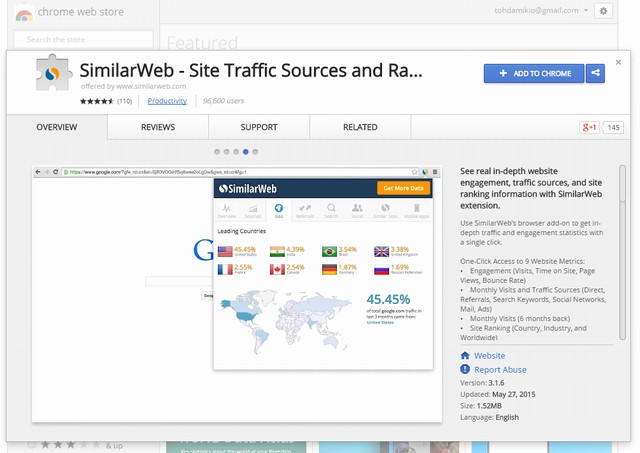Image resolution: width=640 pixels, height=453 pixels.
Task: Open the extension Website link
Action: tap(489, 355)
